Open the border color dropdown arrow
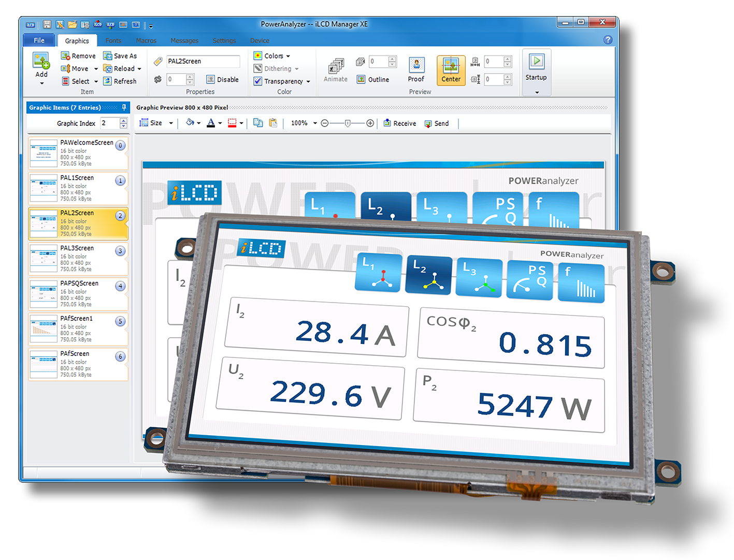The width and height of the screenshot is (734, 560). [241, 123]
